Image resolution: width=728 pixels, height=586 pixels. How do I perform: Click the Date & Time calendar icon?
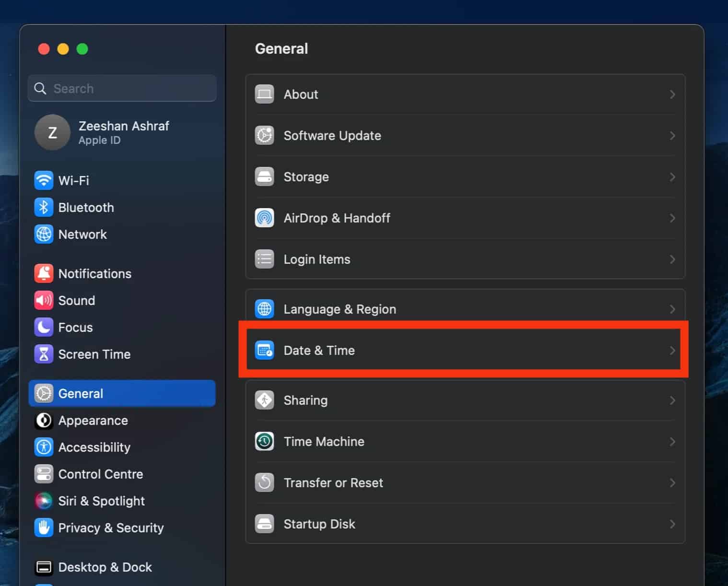click(x=264, y=350)
